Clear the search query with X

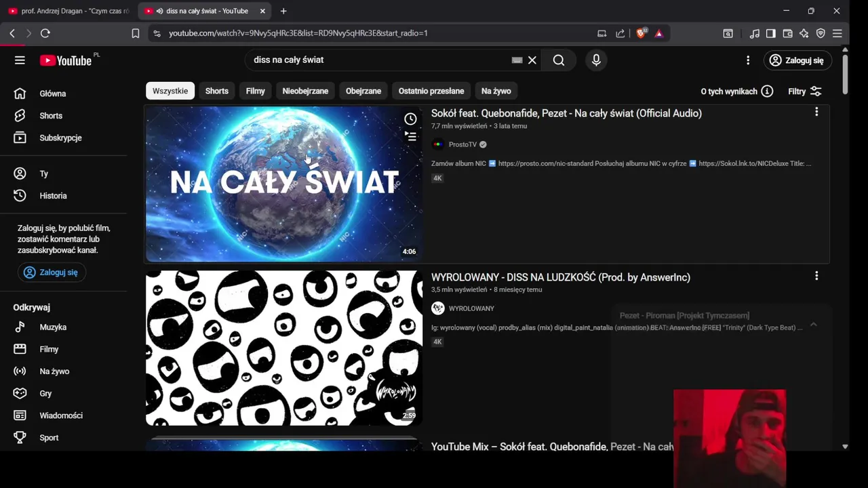[532, 60]
